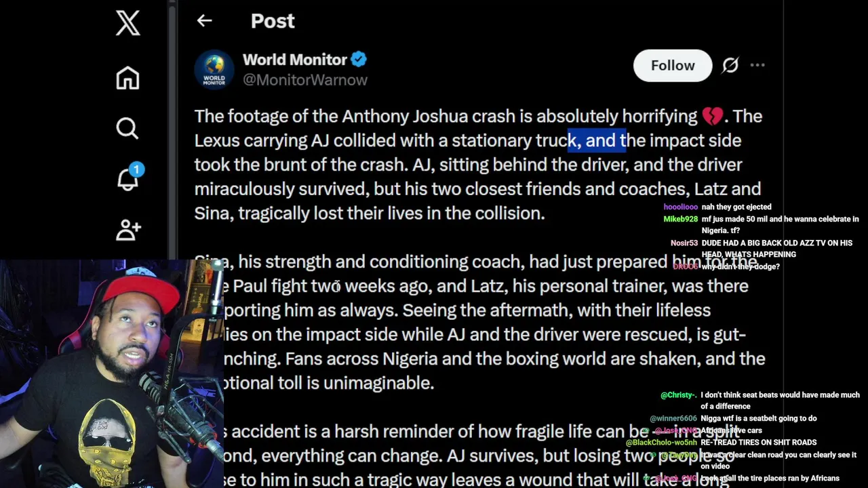Screen dimensions: 868x488
Task: Click the @MonitorWarnow handle
Action: coord(305,80)
